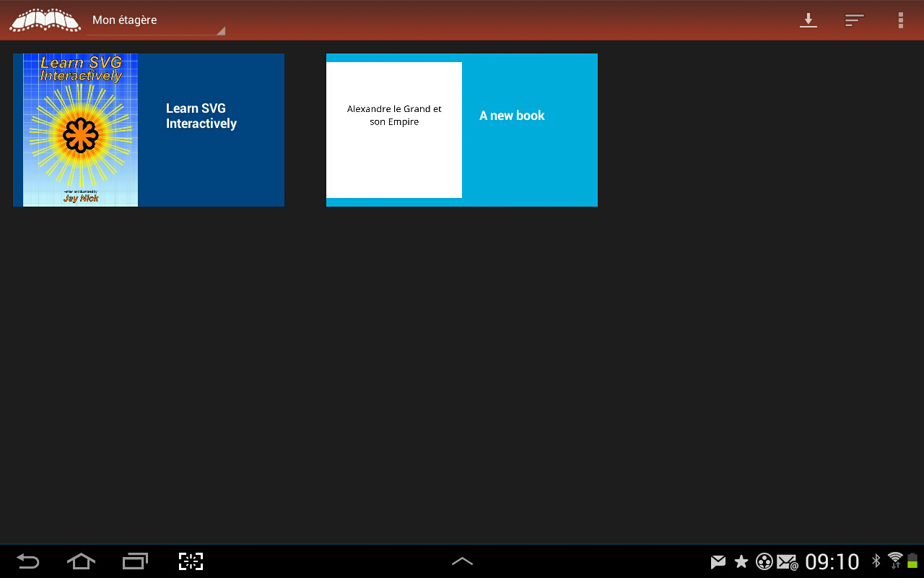The height and width of the screenshot is (578, 924).
Task: Open the three-dot overflow menu
Action: click(900, 20)
